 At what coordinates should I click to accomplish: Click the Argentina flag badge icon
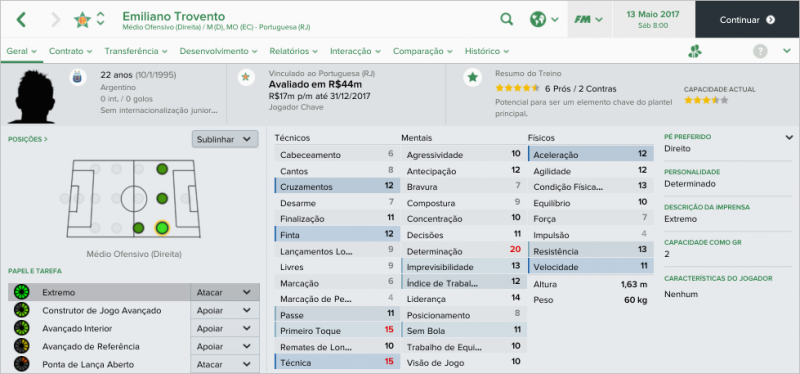tap(77, 78)
